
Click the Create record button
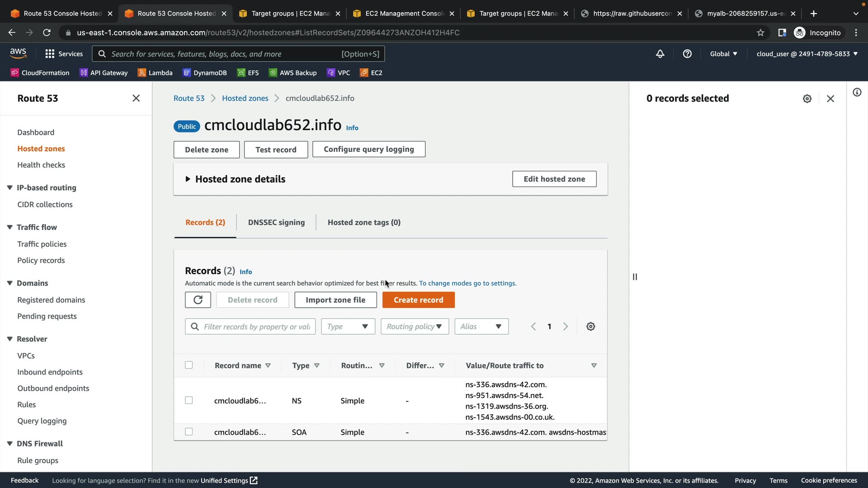point(418,300)
